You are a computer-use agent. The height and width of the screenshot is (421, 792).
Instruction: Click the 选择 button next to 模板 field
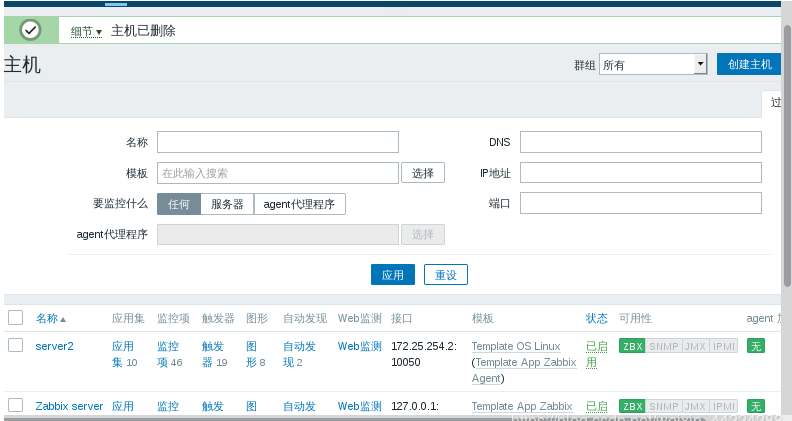423,173
